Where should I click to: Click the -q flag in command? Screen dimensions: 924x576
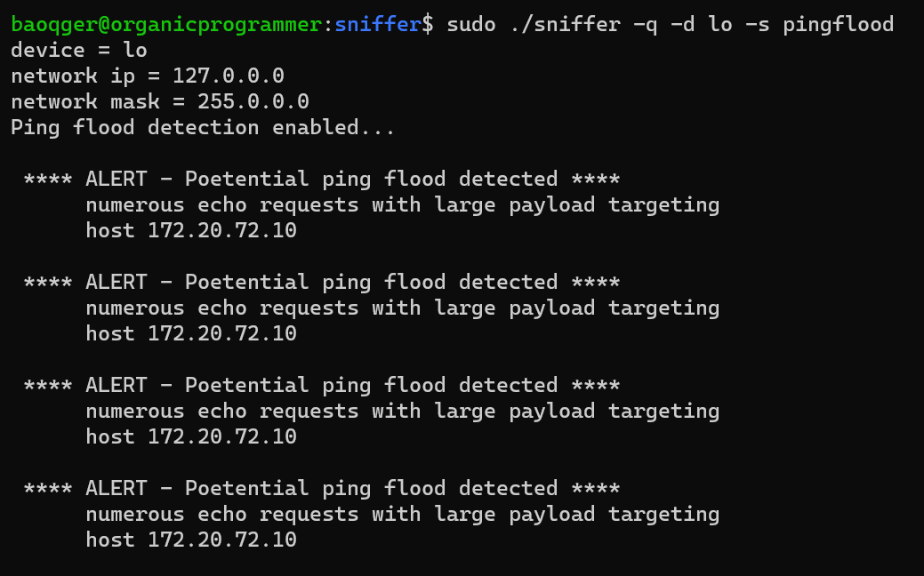click(x=646, y=25)
